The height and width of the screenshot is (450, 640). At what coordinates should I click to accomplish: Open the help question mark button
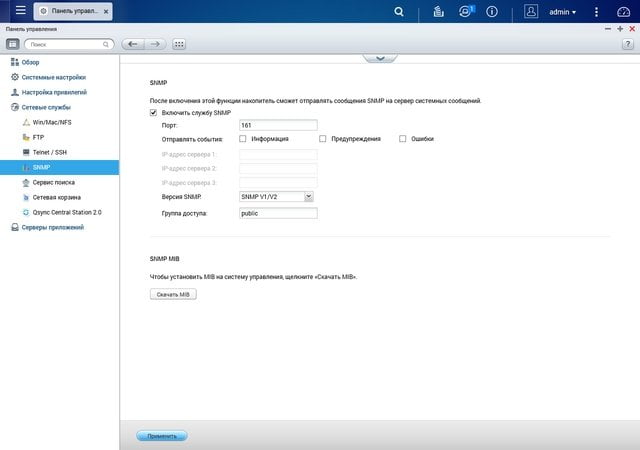[x=628, y=44]
